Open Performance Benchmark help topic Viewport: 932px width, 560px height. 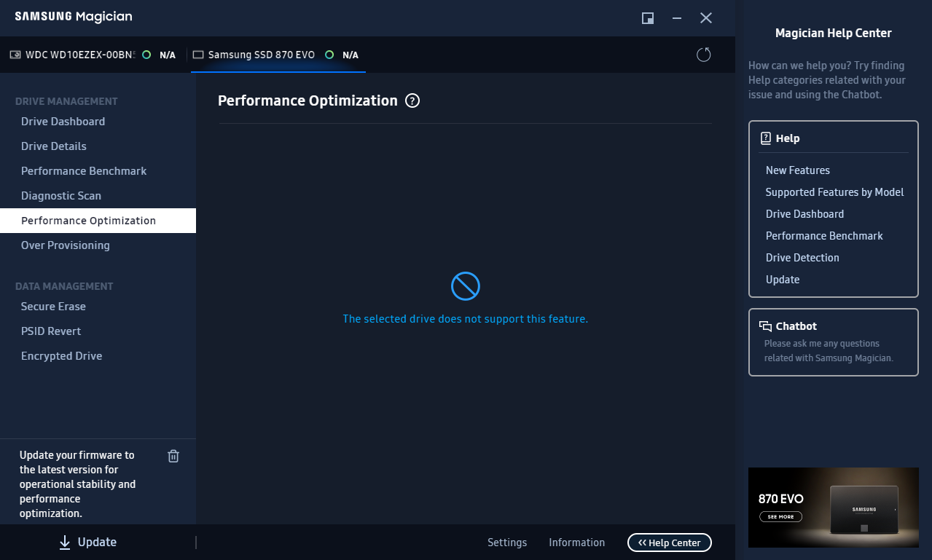[824, 236]
